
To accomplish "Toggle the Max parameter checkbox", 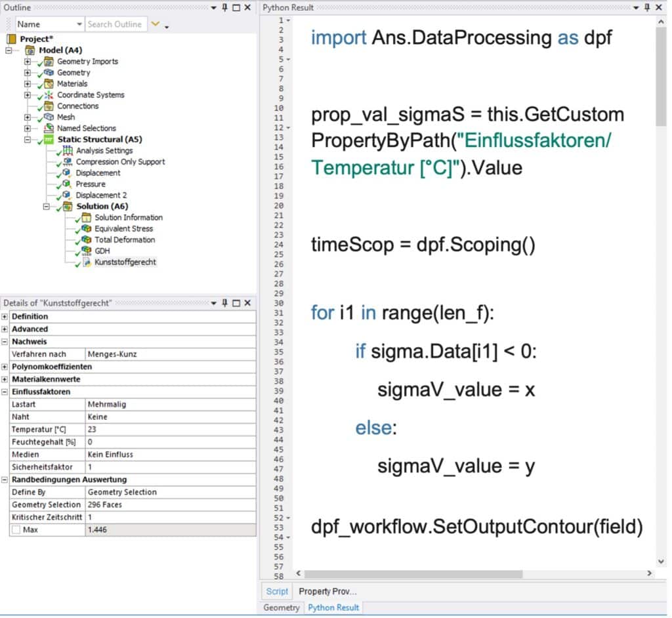I will tap(16, 530).
